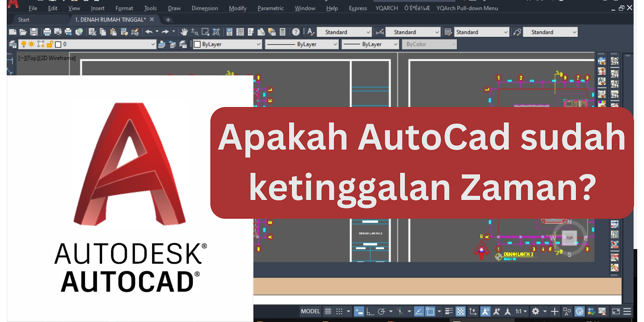Open the Insert menu
The image size is (644, 322).
(97, 8)
